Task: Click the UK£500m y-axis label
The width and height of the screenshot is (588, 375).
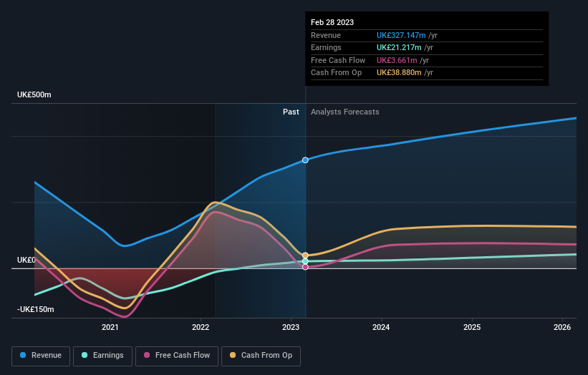Action: click(34, 94)
